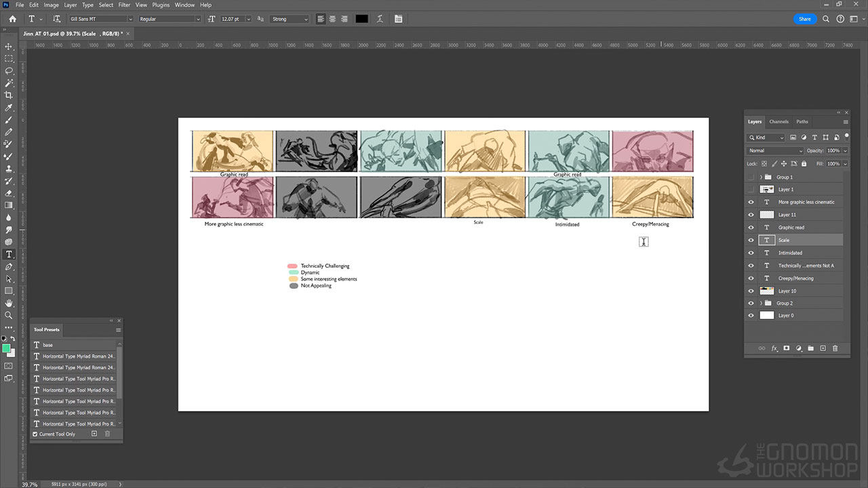This screenshot has width=868, height=488.
Task: Click the Share button
Action: point(804,19)
